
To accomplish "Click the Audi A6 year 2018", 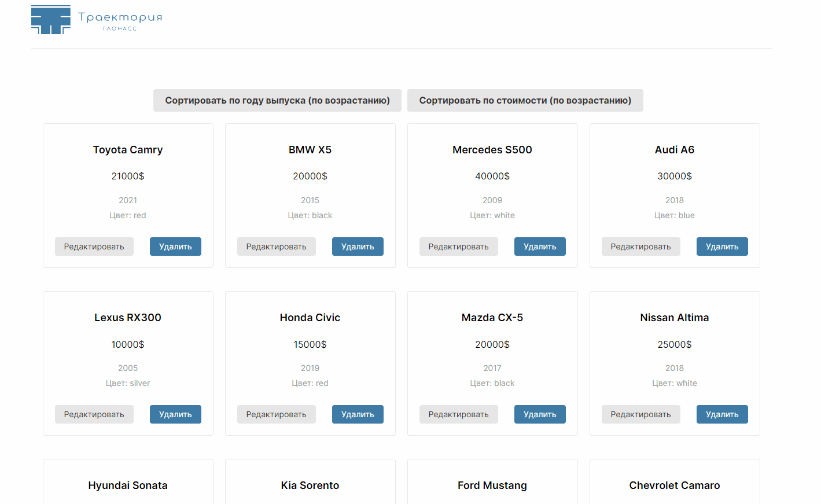I will pyautogui.click(x=675, y=200).
